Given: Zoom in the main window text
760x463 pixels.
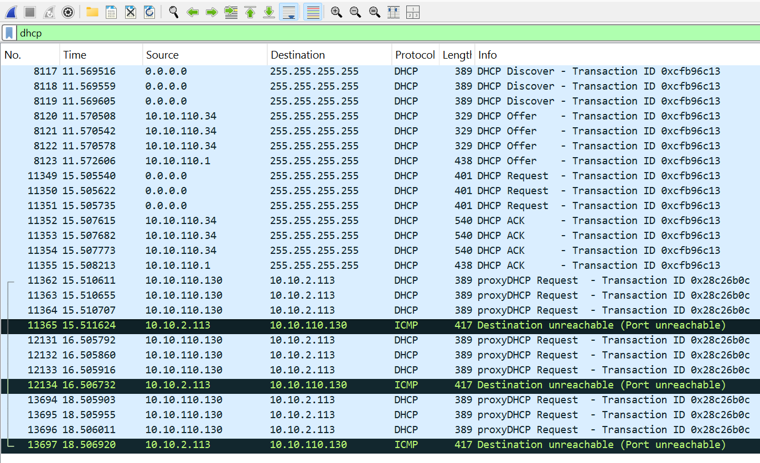Looking at the screenshot, I should coord(336,12).
